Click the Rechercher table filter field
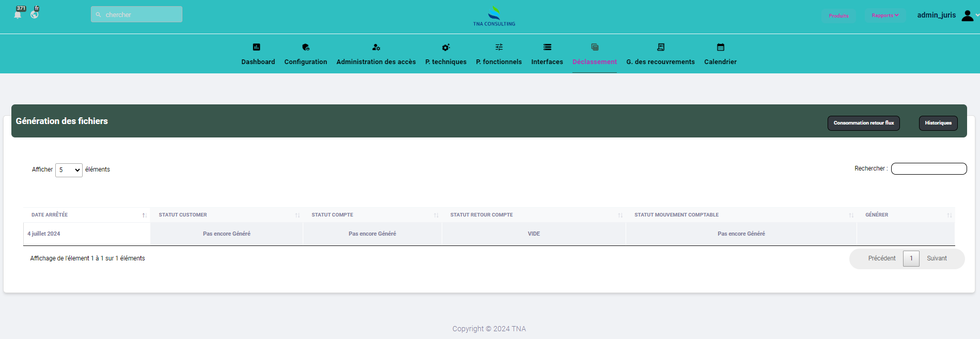Viewport: 980px width, 339px height. [x=929, y=169]
